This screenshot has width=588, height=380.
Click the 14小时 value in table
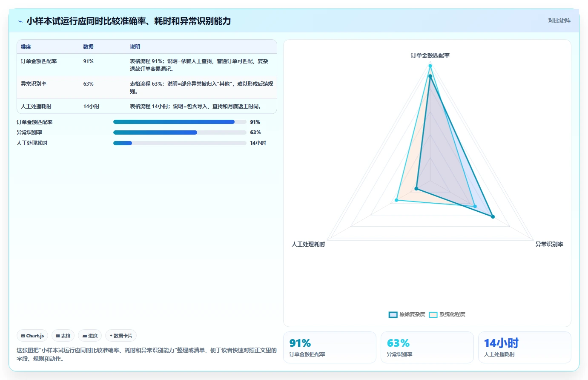point(91,107)
